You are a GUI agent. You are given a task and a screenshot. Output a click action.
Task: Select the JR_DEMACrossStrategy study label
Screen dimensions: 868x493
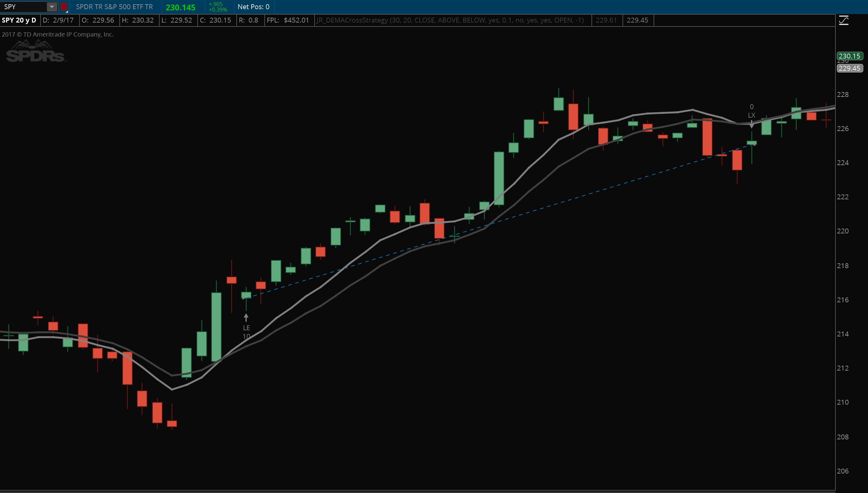[x=450, y=20]
